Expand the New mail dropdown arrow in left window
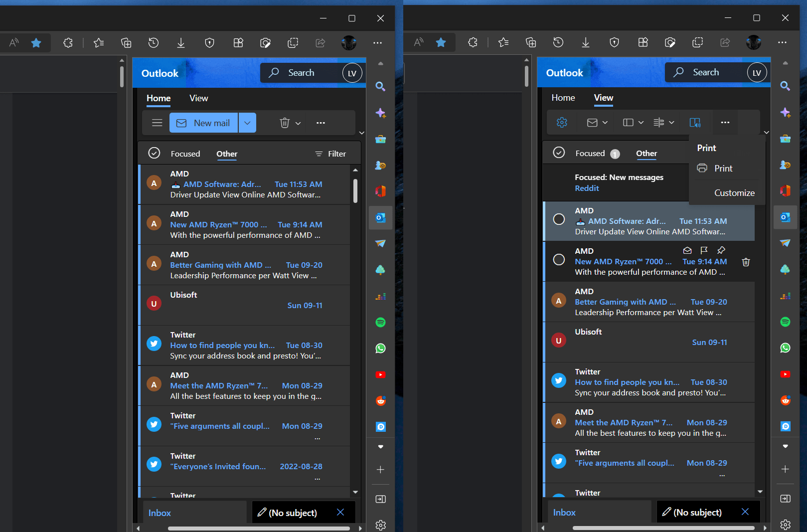The width and height of the screenshot is (807, 532). (x=247, y=123)
